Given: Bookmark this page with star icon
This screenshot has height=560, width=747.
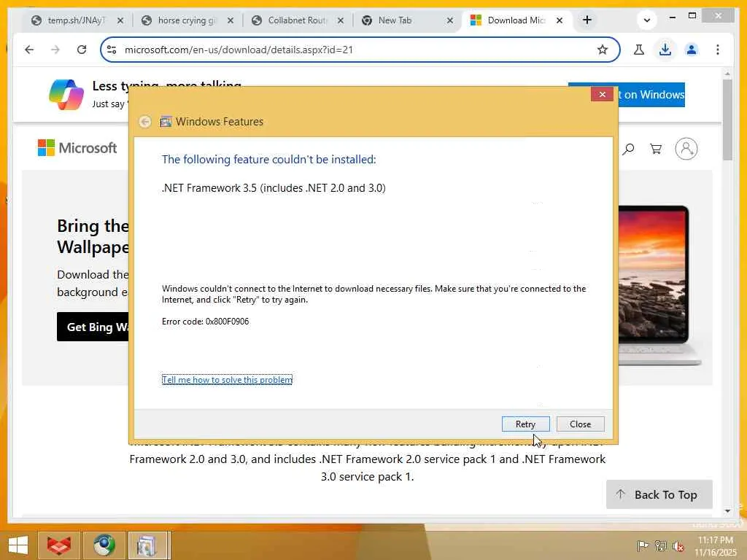Looking at the screenshot, I should 602,50.
